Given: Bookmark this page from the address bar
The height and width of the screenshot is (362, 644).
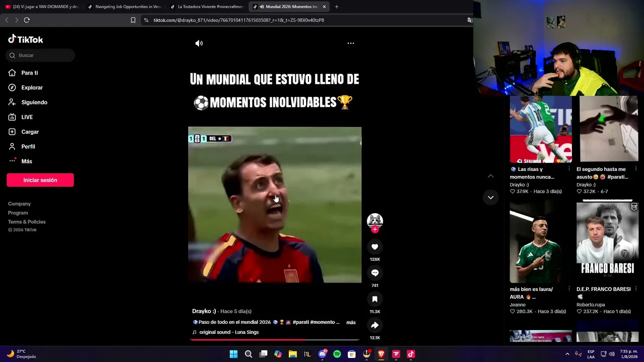Looking at the screenshot, I should coord(133,20).
